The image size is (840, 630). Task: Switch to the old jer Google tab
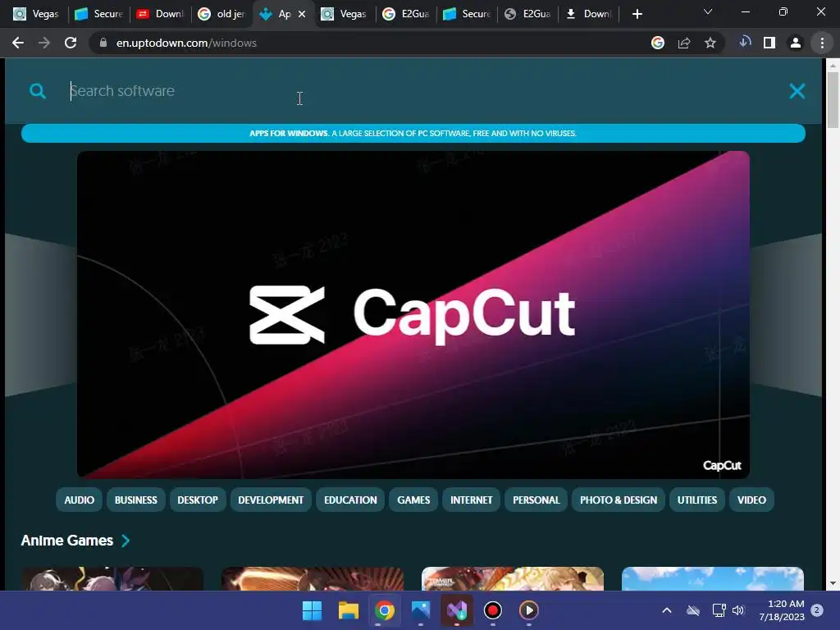[221, 14]
